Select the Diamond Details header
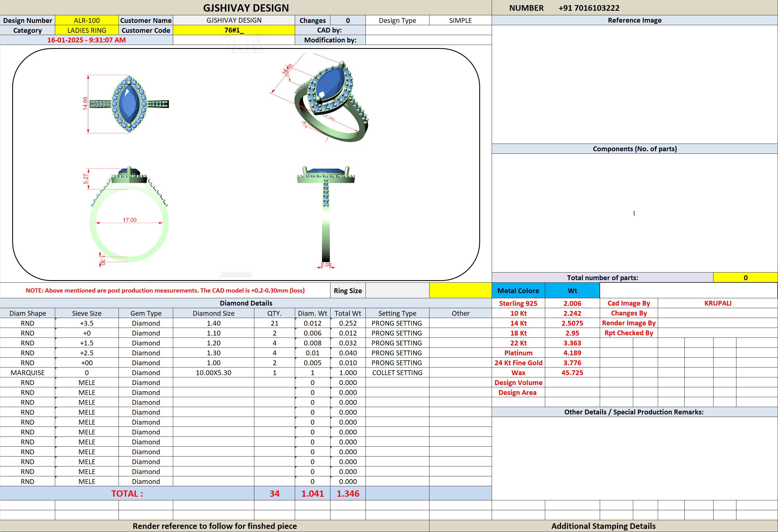 246,303
